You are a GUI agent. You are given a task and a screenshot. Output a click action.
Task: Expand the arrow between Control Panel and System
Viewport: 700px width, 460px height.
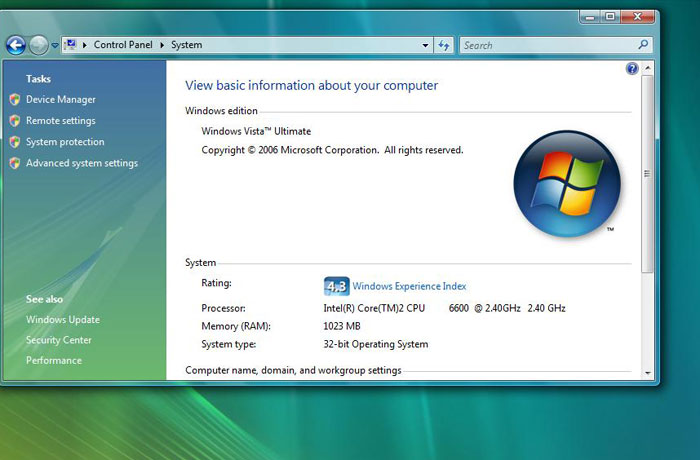click(x=162, y=45)
